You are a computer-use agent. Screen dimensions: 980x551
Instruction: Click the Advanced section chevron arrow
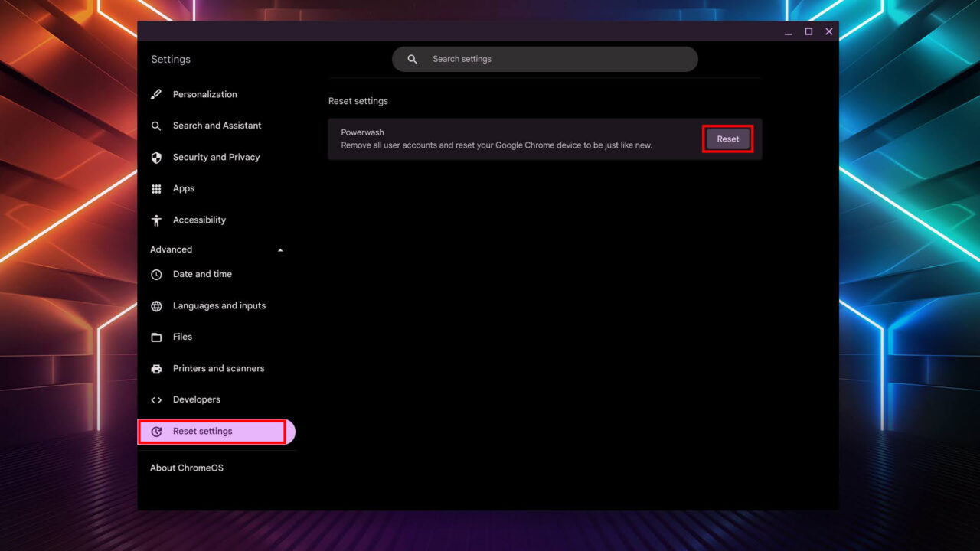280,249
